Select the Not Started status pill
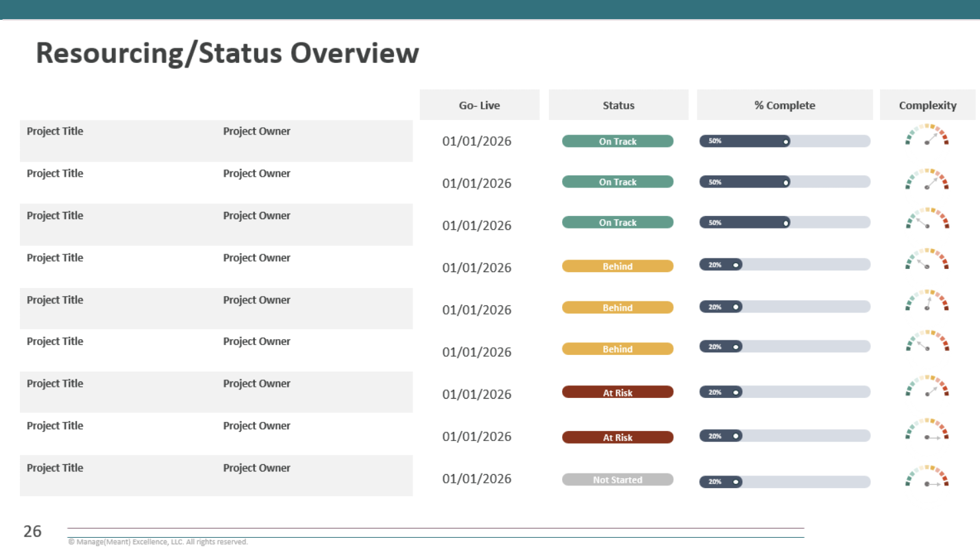Image resolution: width=980 pixels, height=551 pixels. (618, 479)
